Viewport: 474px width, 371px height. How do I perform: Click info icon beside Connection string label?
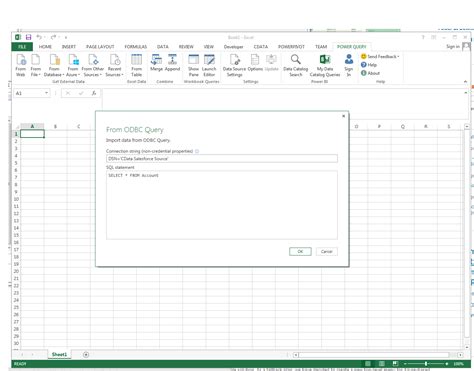(197, 151)
